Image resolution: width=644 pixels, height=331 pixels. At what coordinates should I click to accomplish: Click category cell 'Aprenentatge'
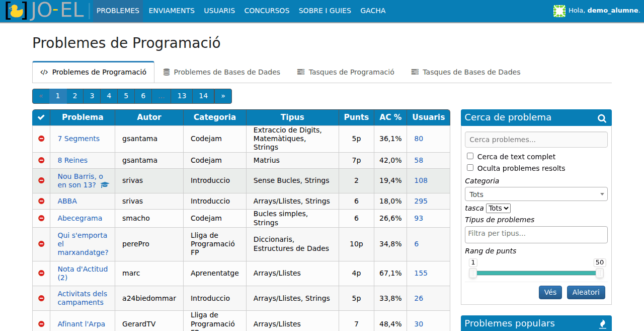tap(215, 273)
